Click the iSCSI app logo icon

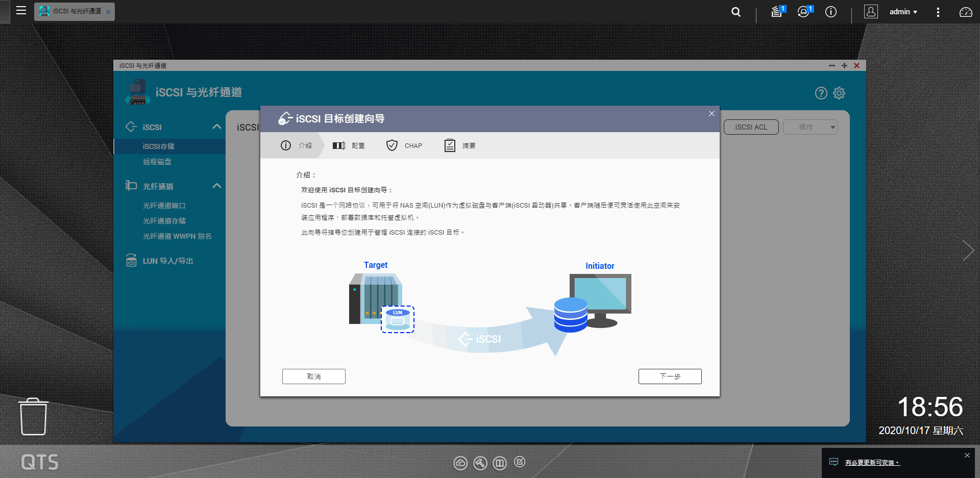click(137, 92)
